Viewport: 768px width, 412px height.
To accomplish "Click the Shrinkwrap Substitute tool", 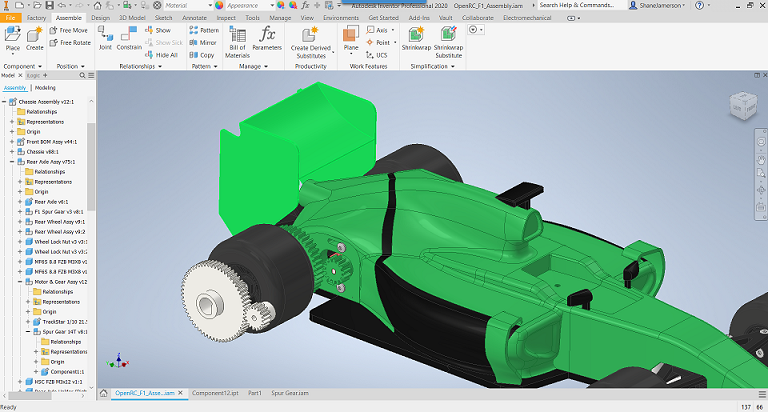I will 449,38.
